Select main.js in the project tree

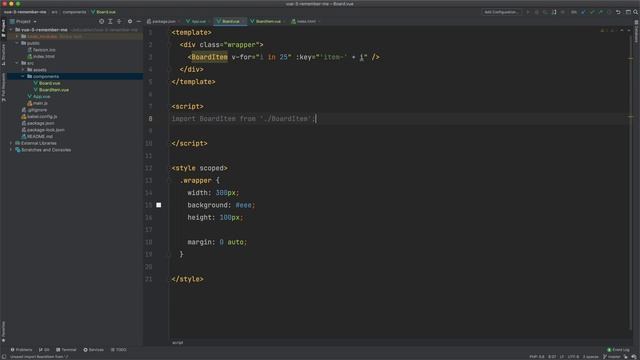click(x=40, y=103)
